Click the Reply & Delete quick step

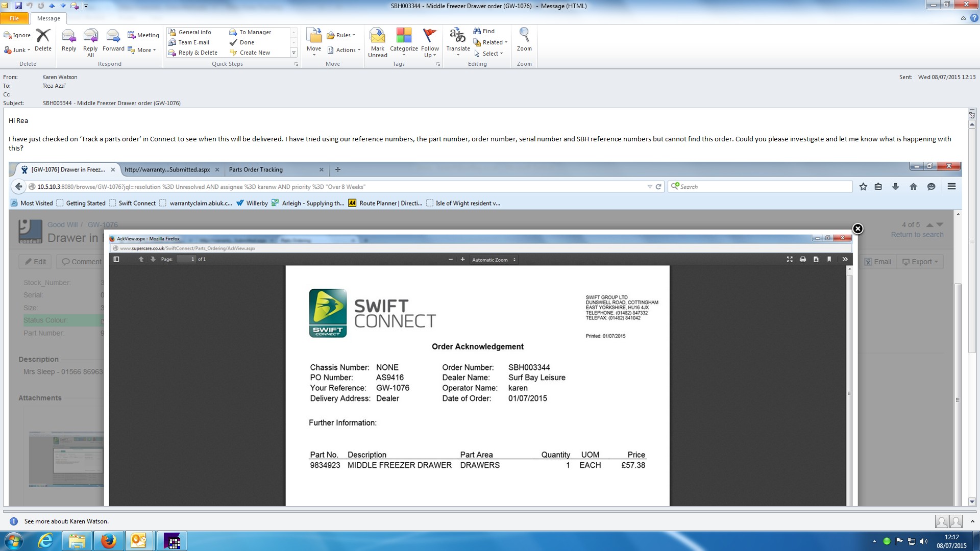tap(197, 53)
